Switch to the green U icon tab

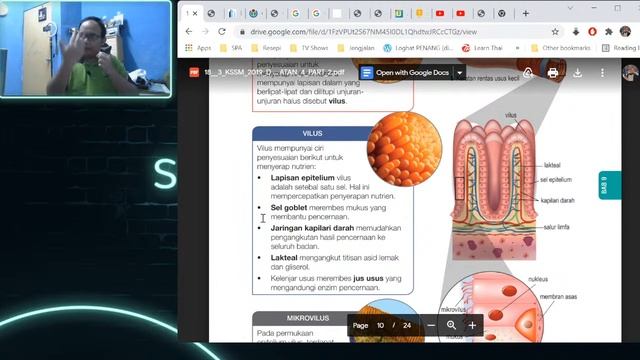pos(399,13)
